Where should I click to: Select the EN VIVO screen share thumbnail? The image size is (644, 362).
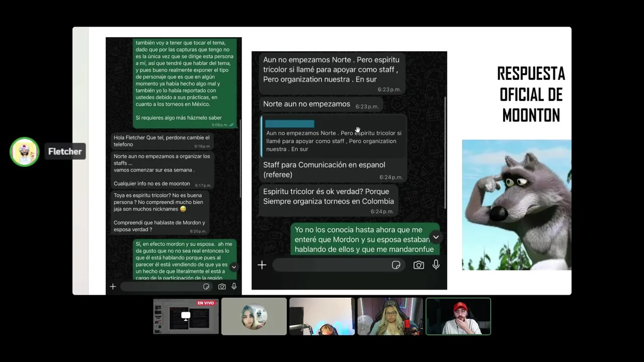186,316
